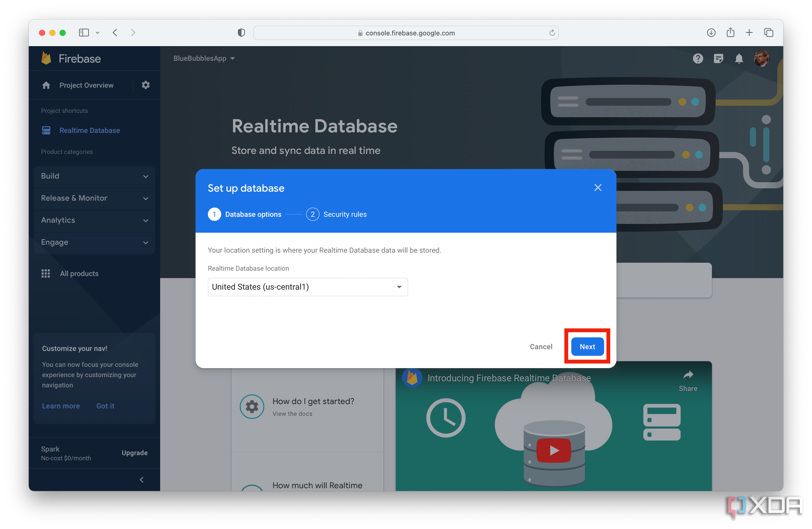This screenshot has height=529, width=812.
Task: Click the project settings gear icon
Action: click(146, 85)
